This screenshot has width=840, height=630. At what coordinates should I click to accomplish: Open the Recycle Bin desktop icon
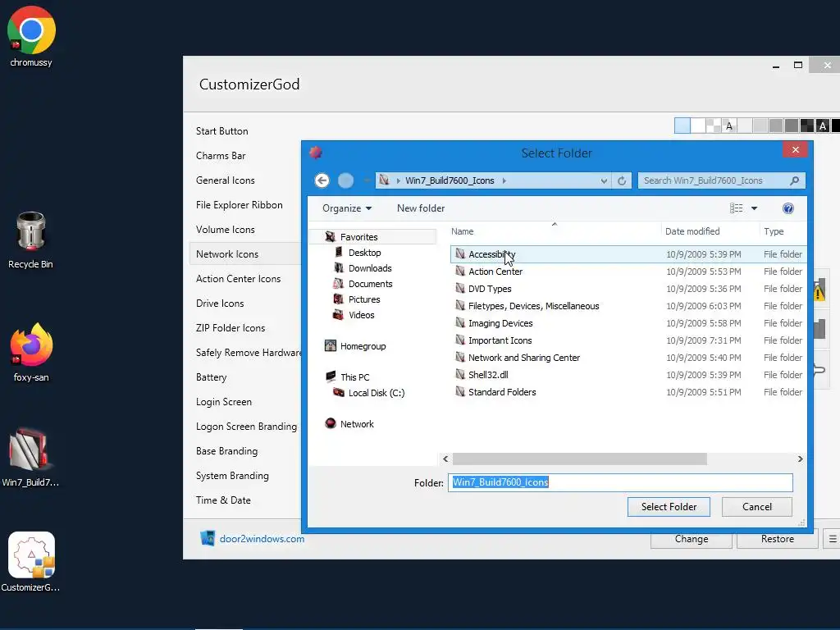[30, 240]
